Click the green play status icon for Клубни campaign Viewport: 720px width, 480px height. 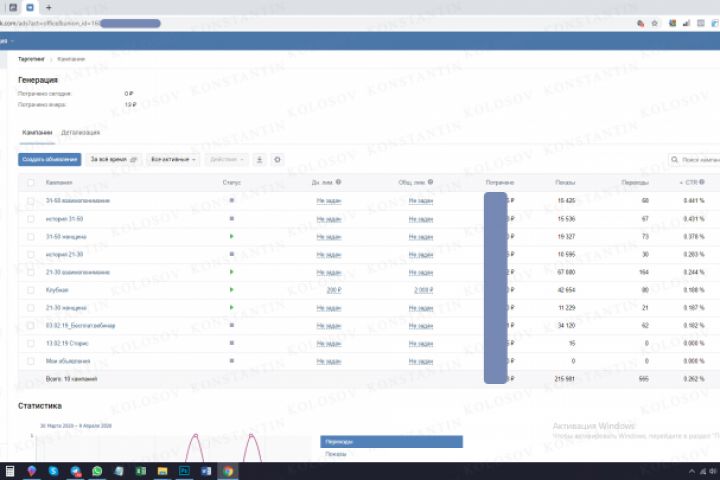point(231,290)
